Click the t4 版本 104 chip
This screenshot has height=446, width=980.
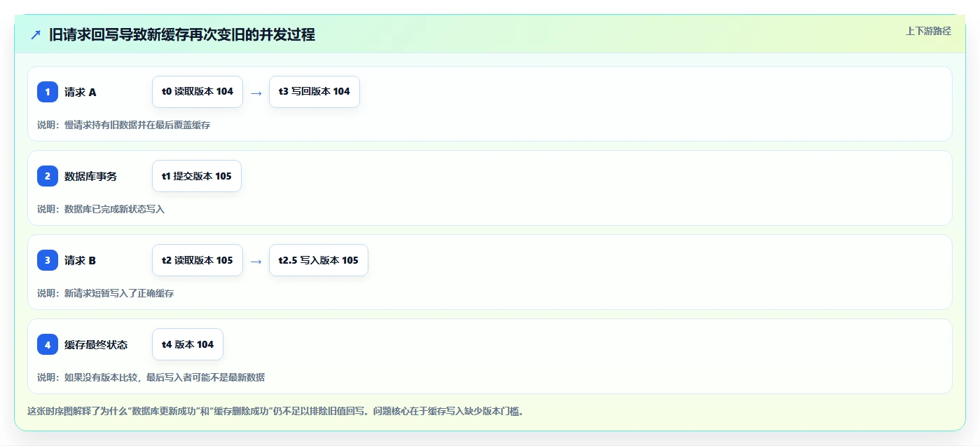pos(188,344)
